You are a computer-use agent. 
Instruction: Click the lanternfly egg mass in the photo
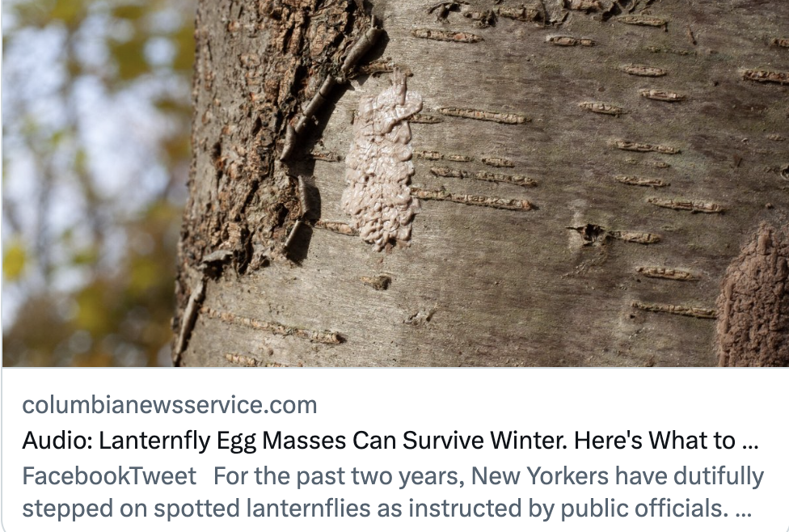pos(382,166)
